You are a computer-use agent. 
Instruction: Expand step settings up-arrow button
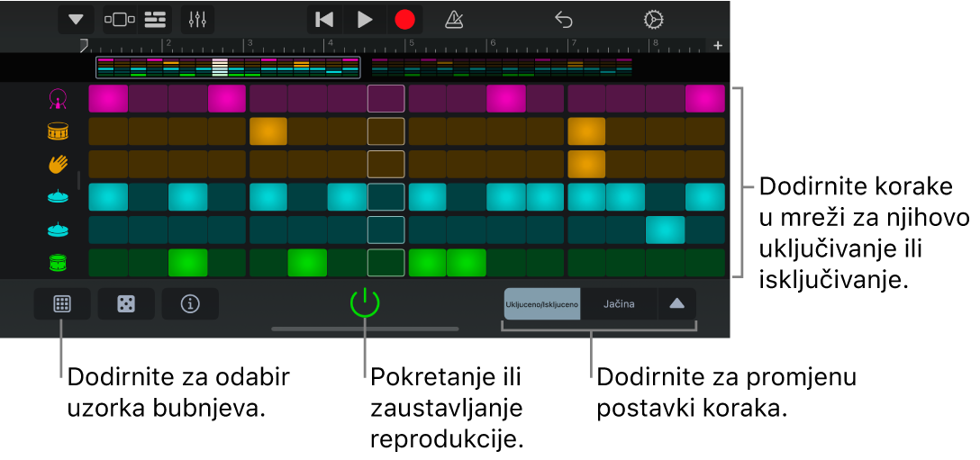(x=676, y=303)
